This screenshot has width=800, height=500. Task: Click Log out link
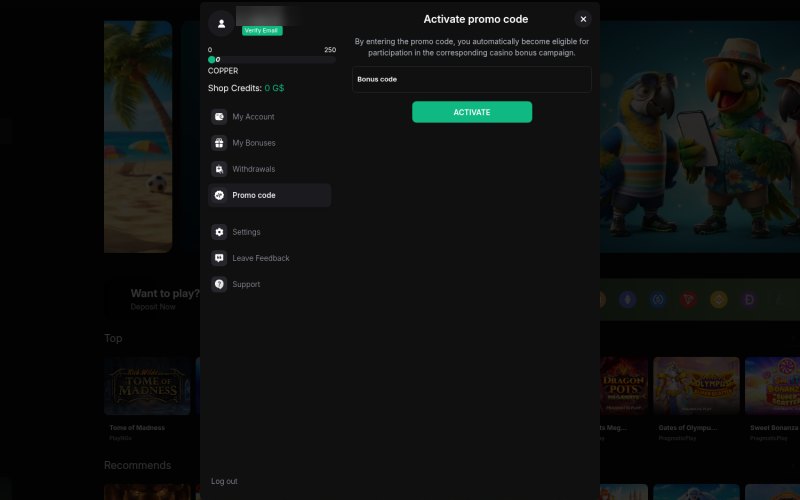(x=224, y=481)
